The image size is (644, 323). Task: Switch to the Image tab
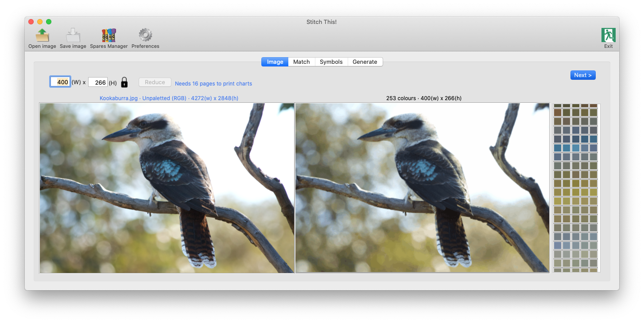click(275, 62)
